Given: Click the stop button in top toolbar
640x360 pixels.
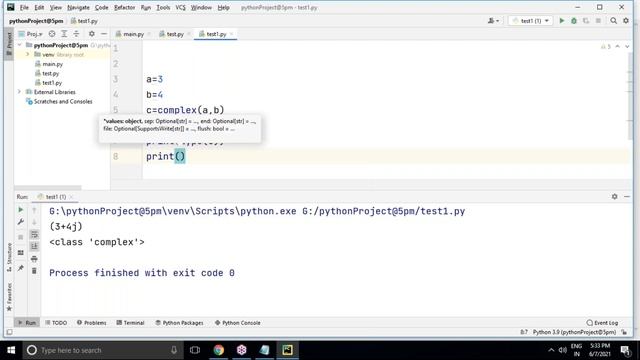Looking at the screenshot, I should 598,21.
